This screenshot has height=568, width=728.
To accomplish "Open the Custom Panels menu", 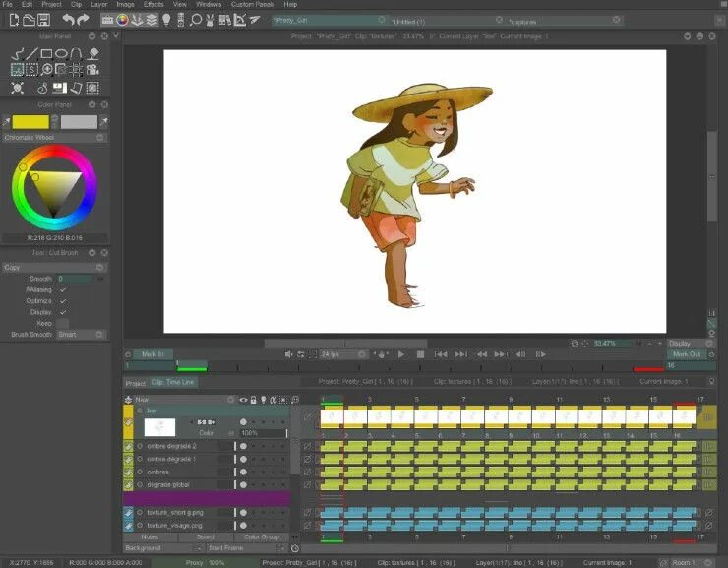I will (x=253, y=4).
